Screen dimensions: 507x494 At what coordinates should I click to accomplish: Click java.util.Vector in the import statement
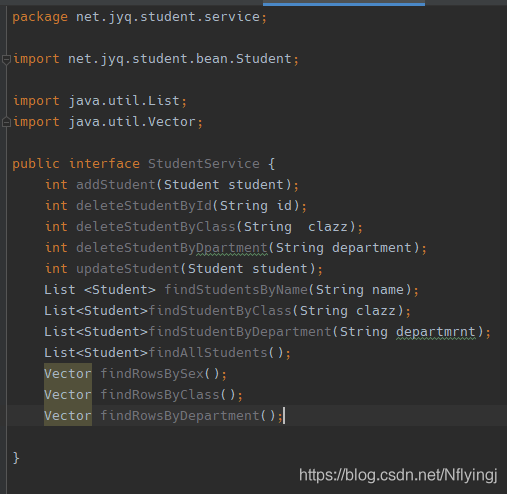point(132,122)
